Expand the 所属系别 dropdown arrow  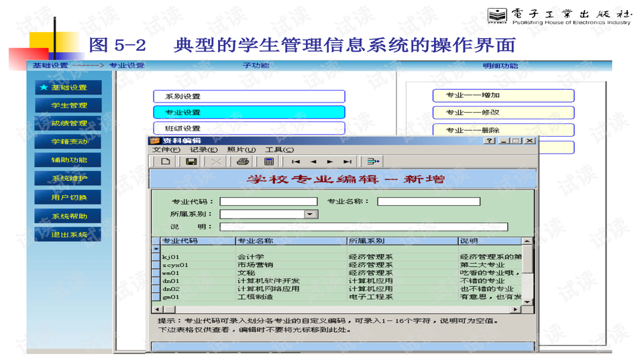tap(311, 215)
